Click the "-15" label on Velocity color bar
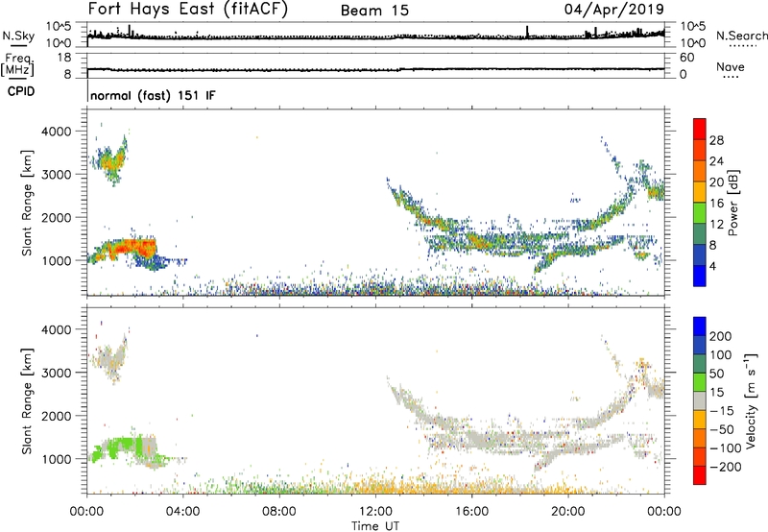768x532 pixels. (x=724, y=411)
